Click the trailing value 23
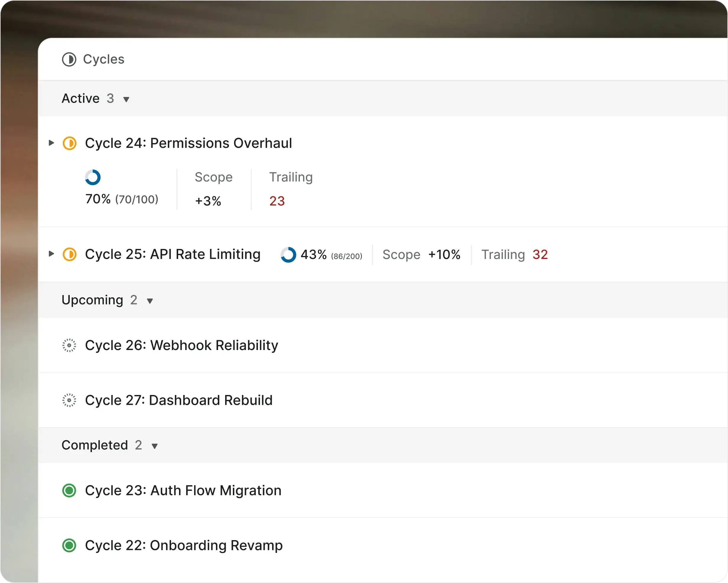This screenshot has height=583, width=728. point(277,201)
